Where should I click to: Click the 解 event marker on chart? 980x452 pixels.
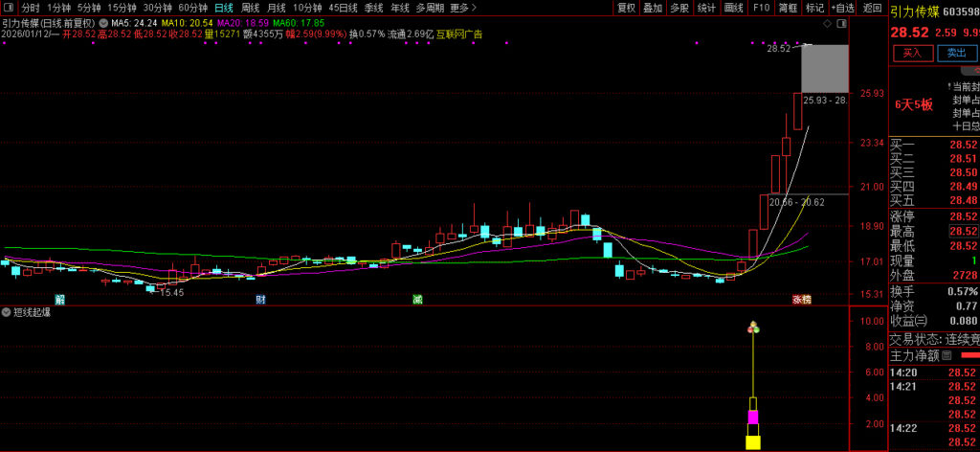tap(59, 299)
